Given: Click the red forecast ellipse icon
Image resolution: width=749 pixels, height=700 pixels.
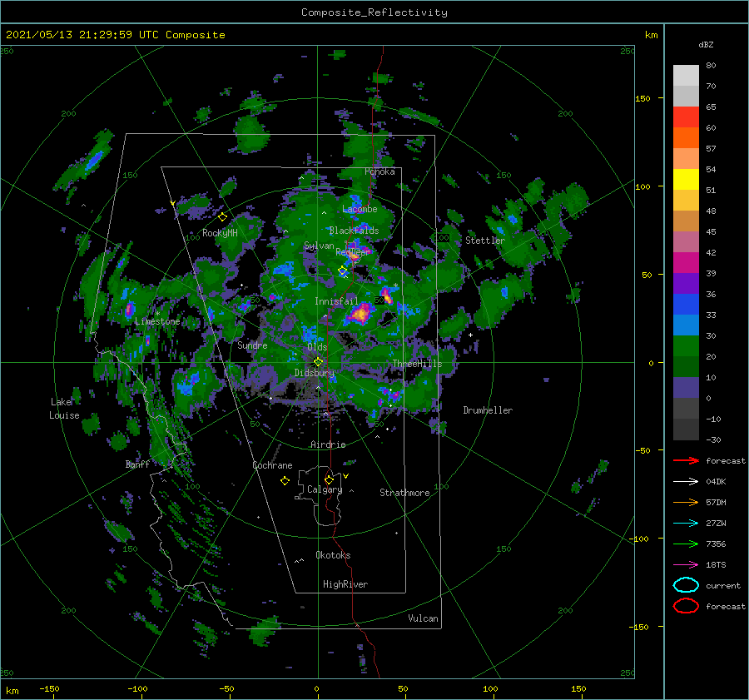Looking at the screenshot, I should click(x=686, y=606).
